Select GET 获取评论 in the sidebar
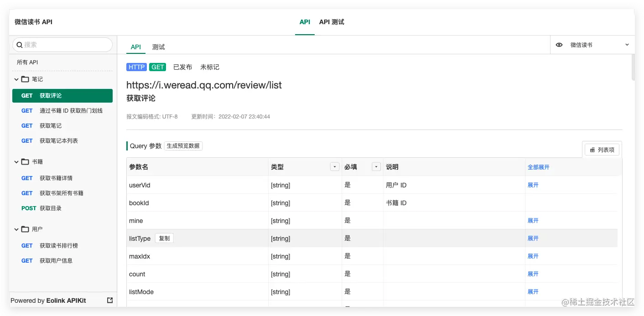Viewport: 644px width, 316px height. pyautogui.click(x=62, y=96)
